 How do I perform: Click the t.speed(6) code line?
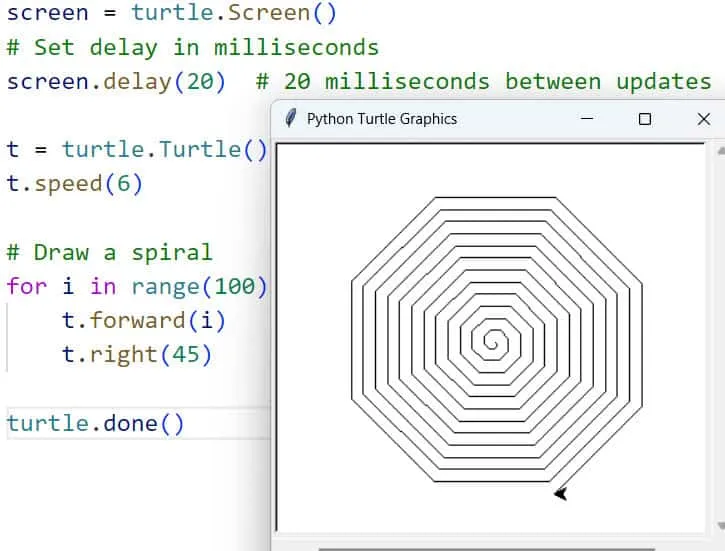pyautogui.click(x=75, y=183)
